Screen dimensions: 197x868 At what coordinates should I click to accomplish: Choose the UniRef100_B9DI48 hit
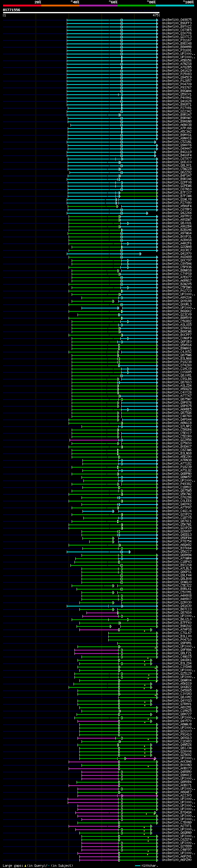coord(177,43)
